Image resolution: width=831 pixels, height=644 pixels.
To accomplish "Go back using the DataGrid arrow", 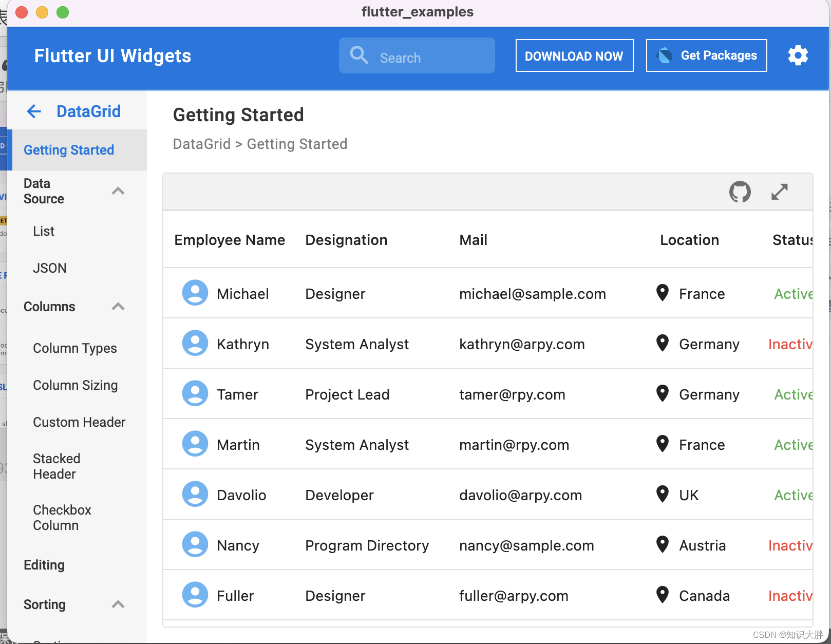I will tap(34, 111).
